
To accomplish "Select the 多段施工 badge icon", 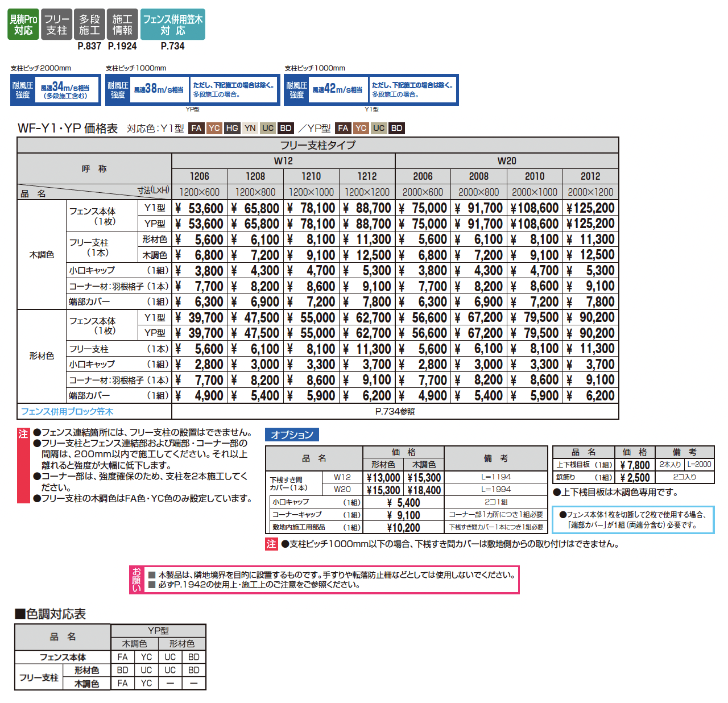I will [x=89, y=24].
